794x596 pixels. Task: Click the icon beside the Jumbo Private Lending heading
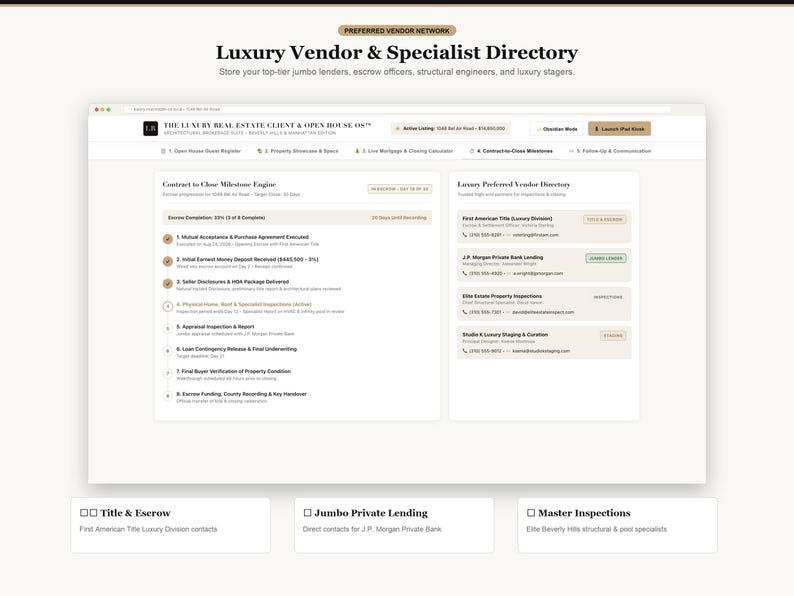point(307,513)
